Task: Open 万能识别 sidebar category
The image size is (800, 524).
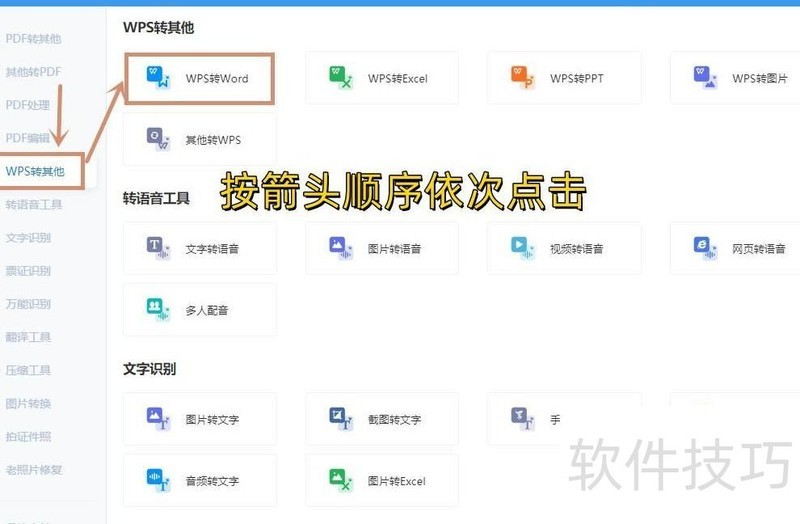Action: click(28, 304)
